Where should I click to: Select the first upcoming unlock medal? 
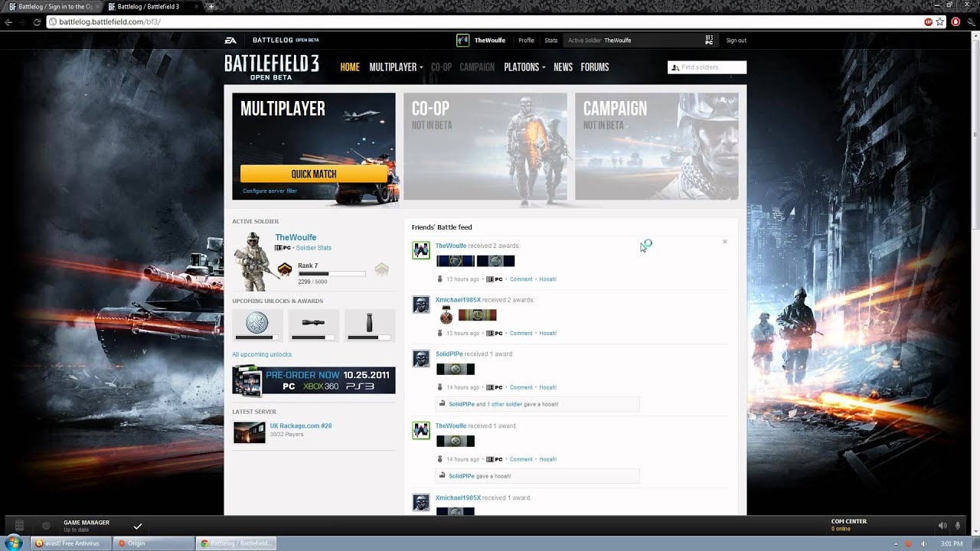point(257,325)
